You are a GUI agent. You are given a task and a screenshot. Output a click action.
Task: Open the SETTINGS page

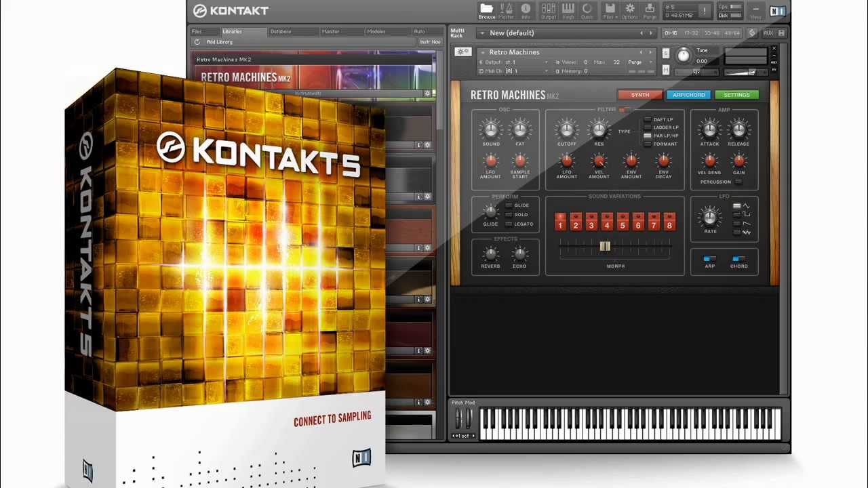(736, 95)
